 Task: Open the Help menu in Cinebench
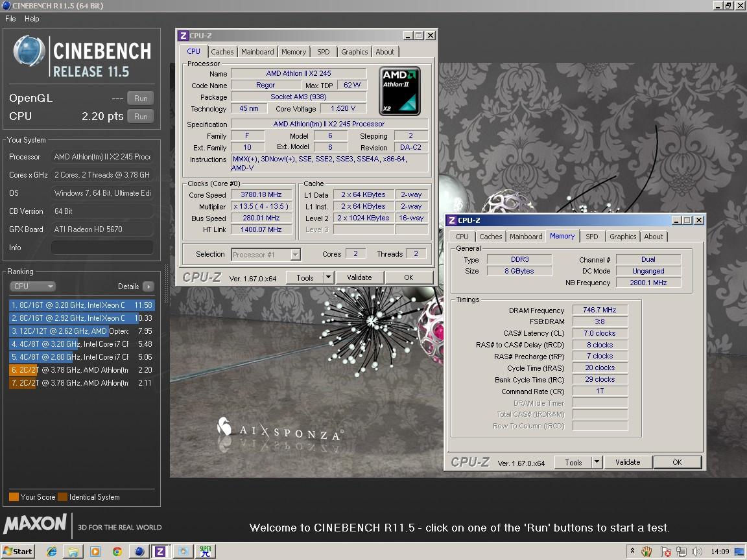coord(32,19)
